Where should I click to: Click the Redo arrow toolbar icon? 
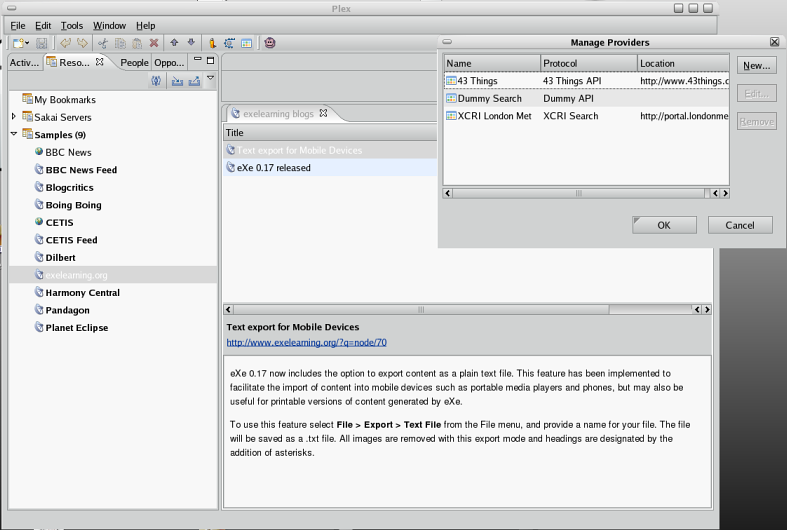tap(82, 43)
